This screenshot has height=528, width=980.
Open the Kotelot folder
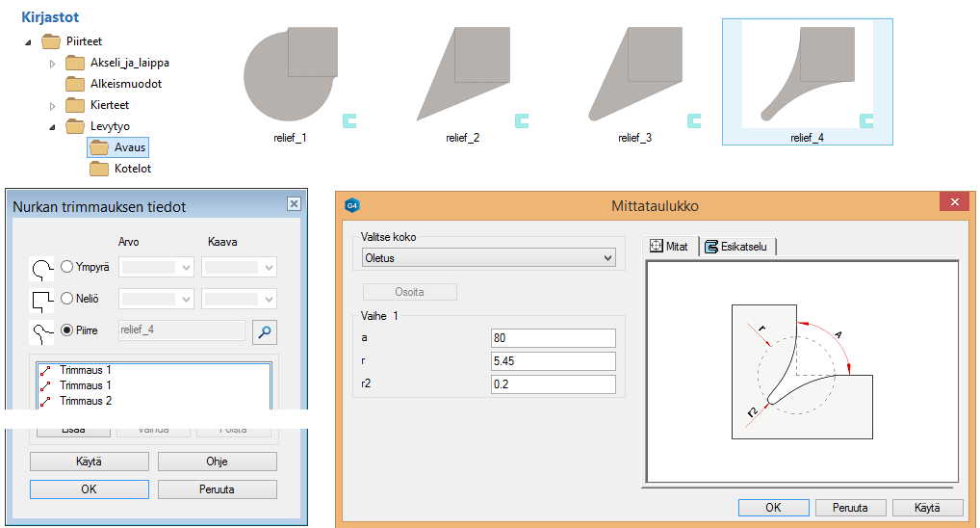[x=132, y=169]
